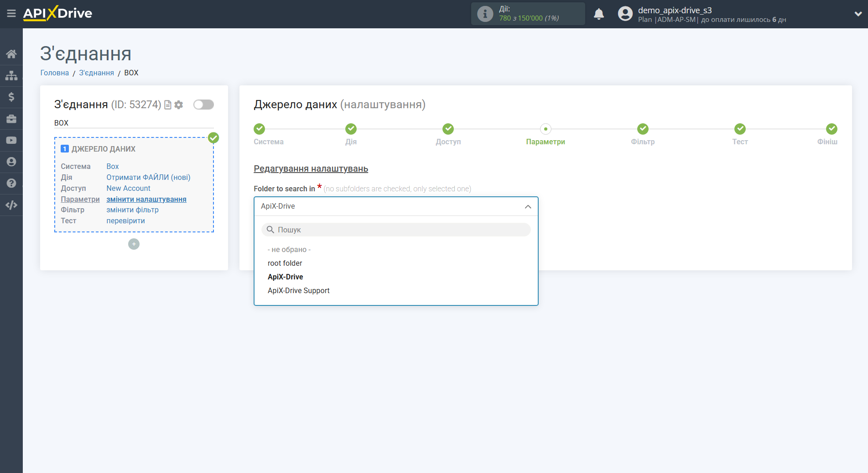The image size is (868, 473).
Task: Open connections sitemap icon in sidebar
Action: [11, 76]
